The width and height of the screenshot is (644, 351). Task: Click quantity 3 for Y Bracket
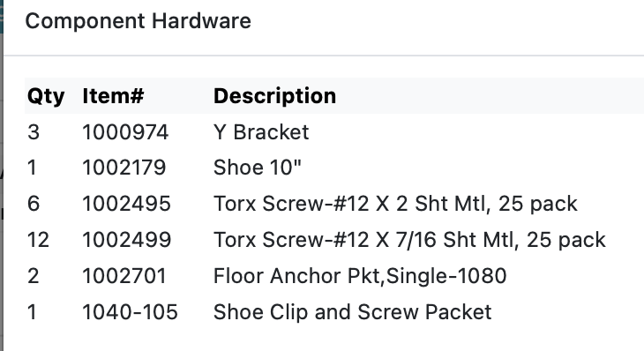tap(34, 132)
